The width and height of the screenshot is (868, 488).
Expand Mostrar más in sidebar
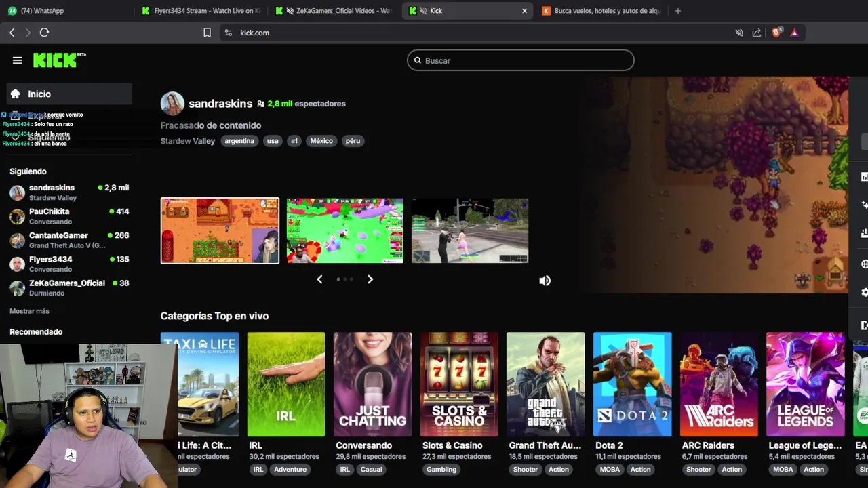29,311
